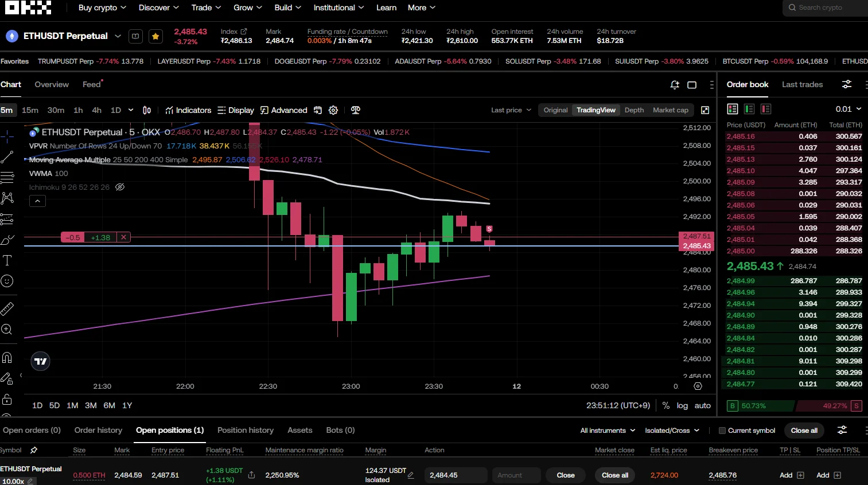Image resolution: width=868 pixels, height=485 pixels.
Task: Toggle Ichimoku indicator visibility eye
Action: pos(120,187)
